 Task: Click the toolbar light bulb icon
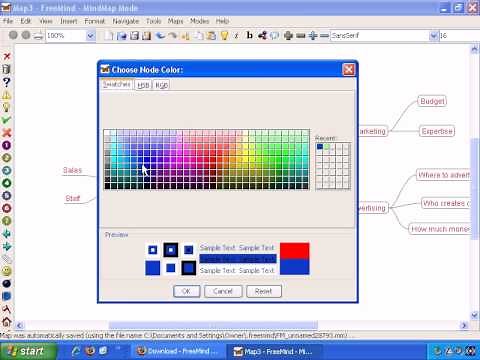[224, 35]
